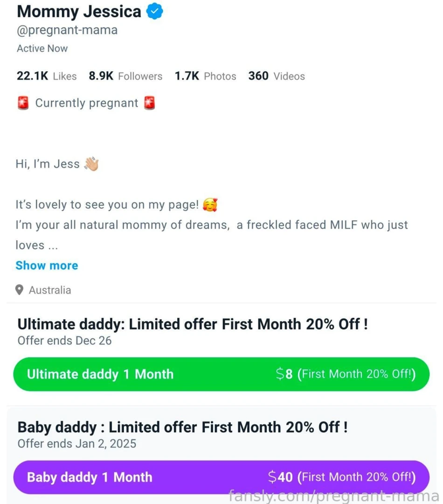Click the location pin icon beside Australia
The height and width of the screenshot is (504, 443).
19,290
